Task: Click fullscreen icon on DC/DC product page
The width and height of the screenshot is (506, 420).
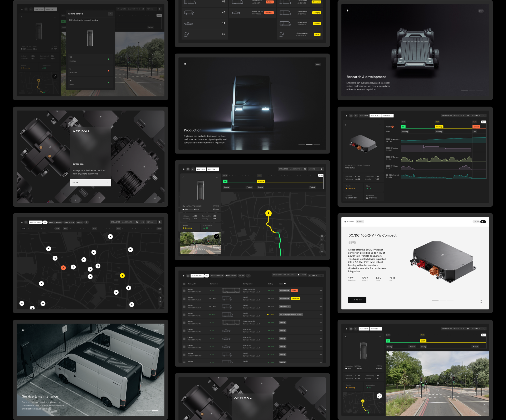Action: pyautogui.click(x=481, y=301)
